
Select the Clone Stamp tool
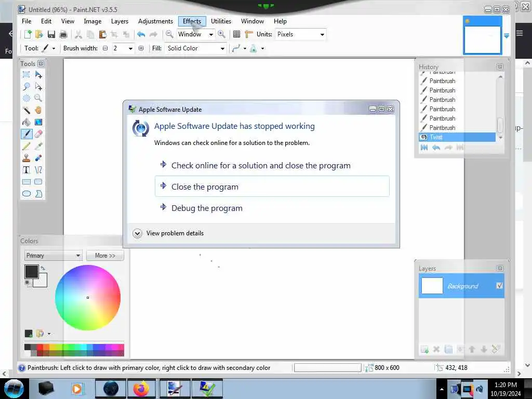26,158
